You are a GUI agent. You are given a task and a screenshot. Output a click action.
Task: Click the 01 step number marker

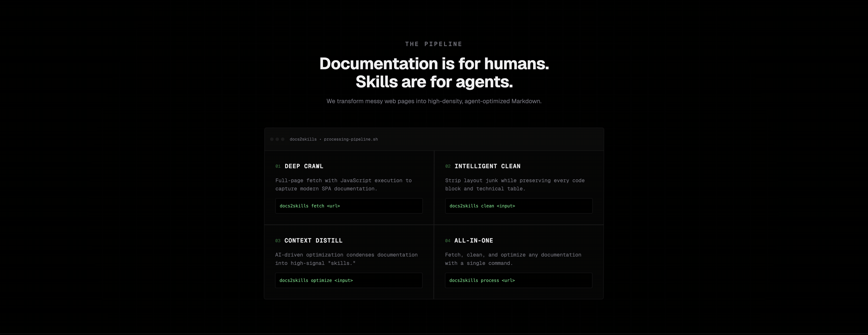[x=278, y=166]
